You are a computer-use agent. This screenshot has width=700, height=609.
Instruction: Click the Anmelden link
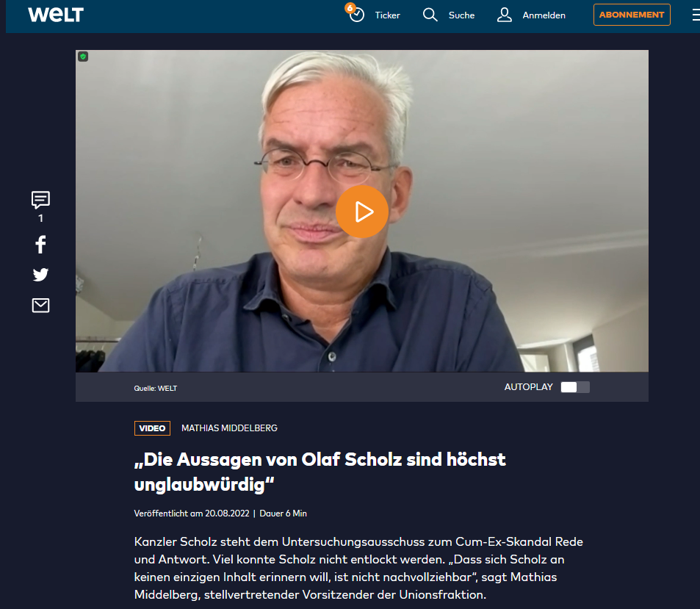[x=544, y=15]
